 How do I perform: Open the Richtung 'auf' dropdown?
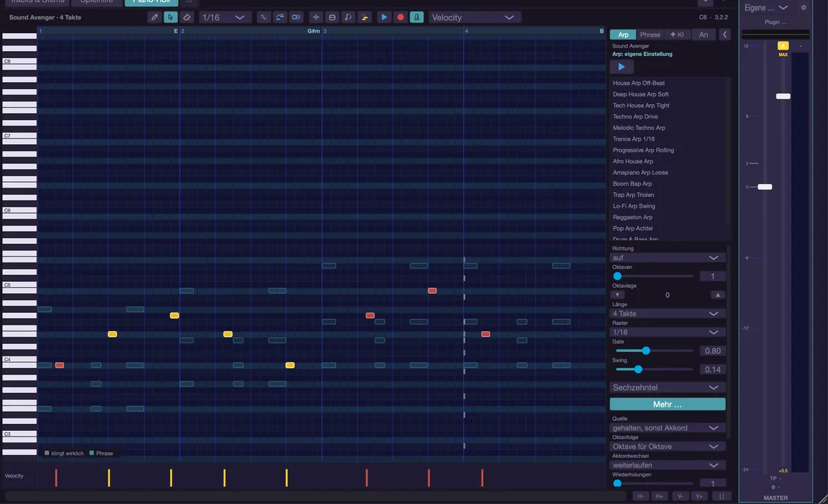(x=667, y=258)
